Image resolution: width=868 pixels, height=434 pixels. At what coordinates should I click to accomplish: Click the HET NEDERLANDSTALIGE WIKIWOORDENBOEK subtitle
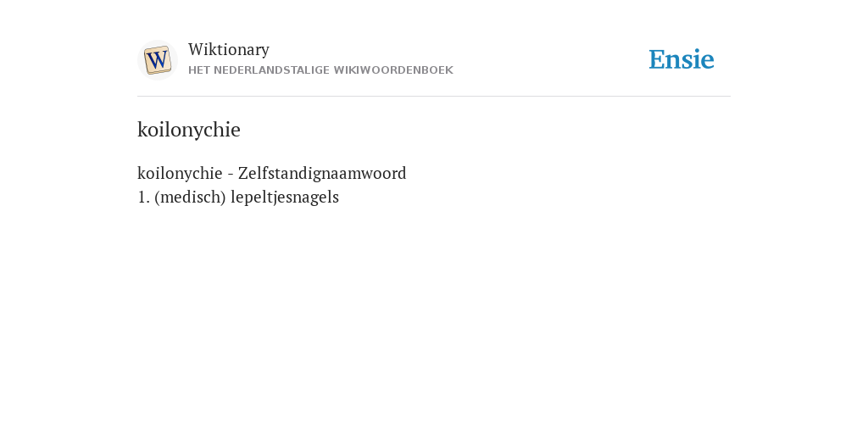coord(320,70)
